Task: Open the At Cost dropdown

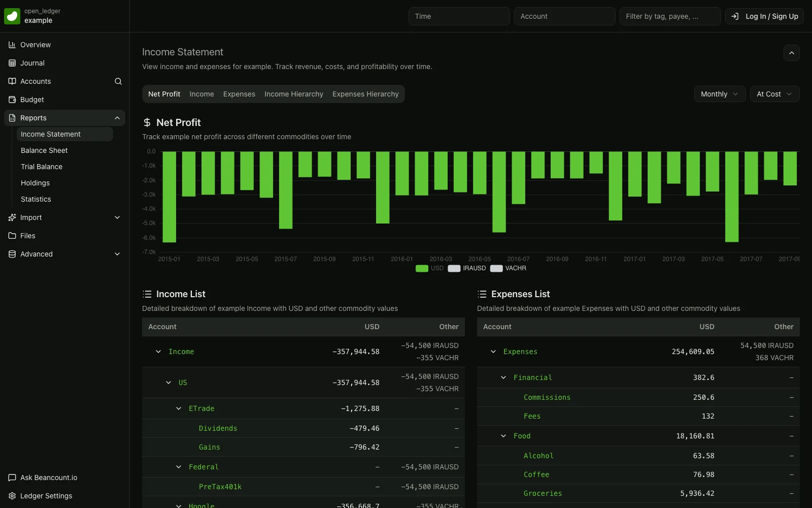Action: click(774, 94)
